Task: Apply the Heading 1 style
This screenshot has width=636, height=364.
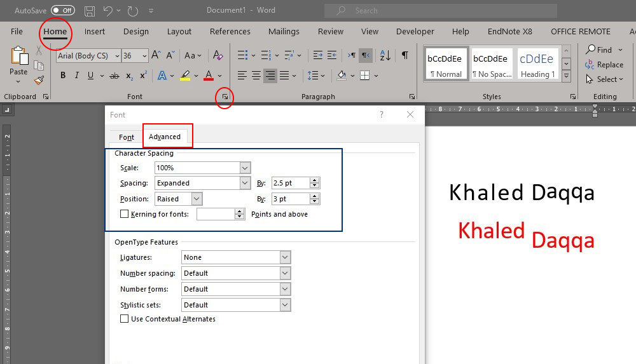Action: [x=537, y=64]
